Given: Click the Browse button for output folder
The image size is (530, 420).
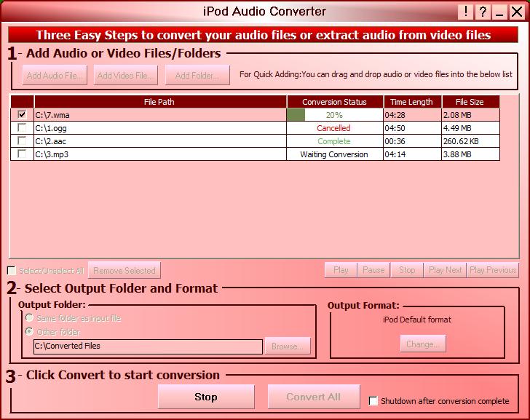Looking at the screenshot, I should pyautogui.click(x=288, y=346).
